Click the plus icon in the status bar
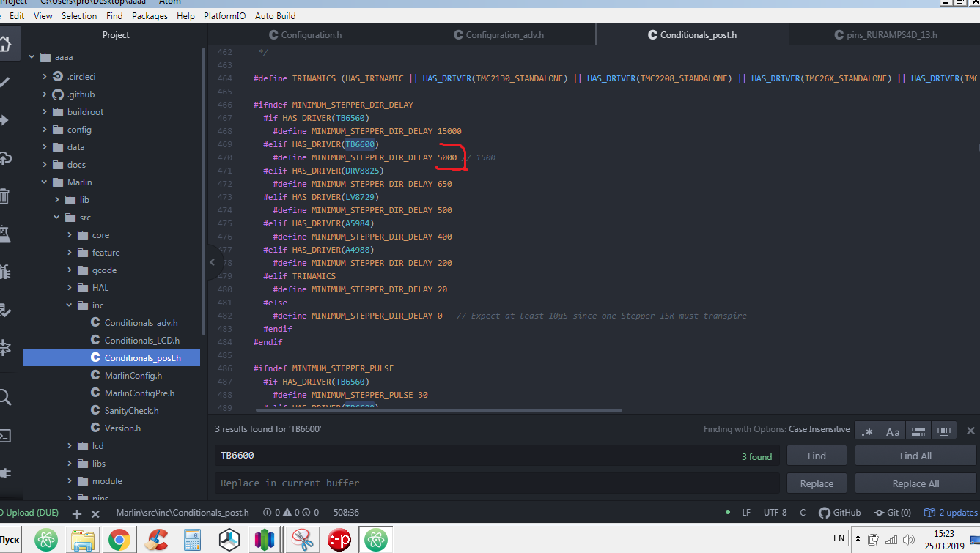 [x=77, y=513]
